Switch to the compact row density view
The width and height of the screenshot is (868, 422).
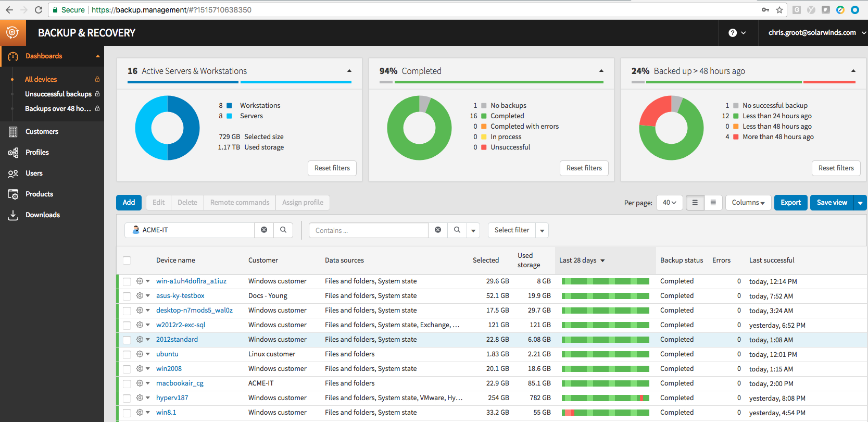[x=713, y=203]
